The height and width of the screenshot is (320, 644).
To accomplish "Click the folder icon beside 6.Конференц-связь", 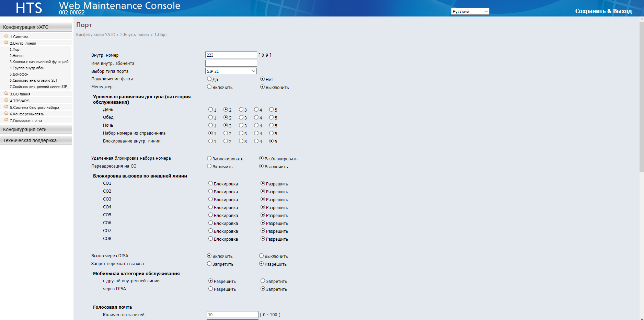I will [6, 113].
